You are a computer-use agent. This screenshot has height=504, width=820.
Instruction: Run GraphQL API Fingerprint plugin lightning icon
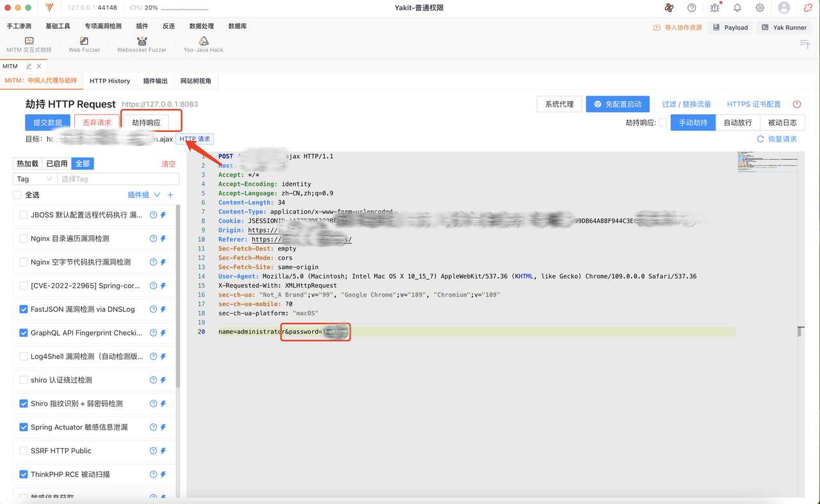coord(163,333)
